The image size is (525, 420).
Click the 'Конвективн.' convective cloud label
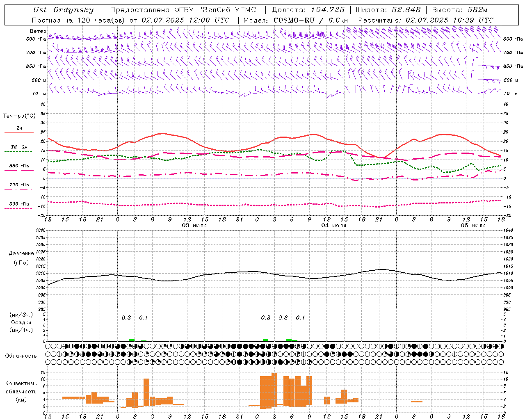point(21,383)
